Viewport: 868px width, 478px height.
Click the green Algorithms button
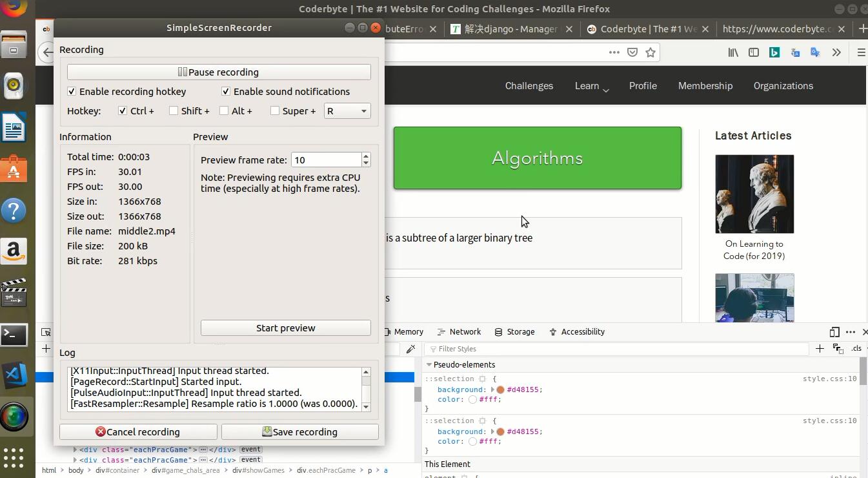click(538, 158)
